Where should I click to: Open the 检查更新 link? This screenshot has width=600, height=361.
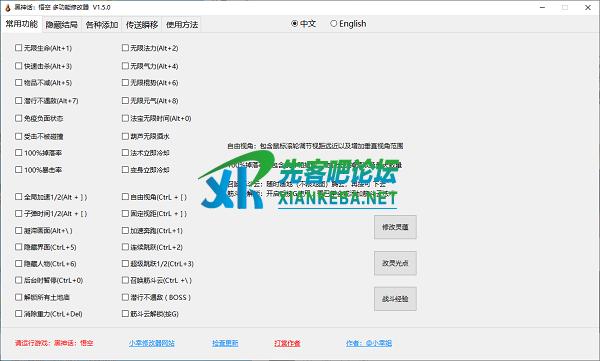point(225,343)
